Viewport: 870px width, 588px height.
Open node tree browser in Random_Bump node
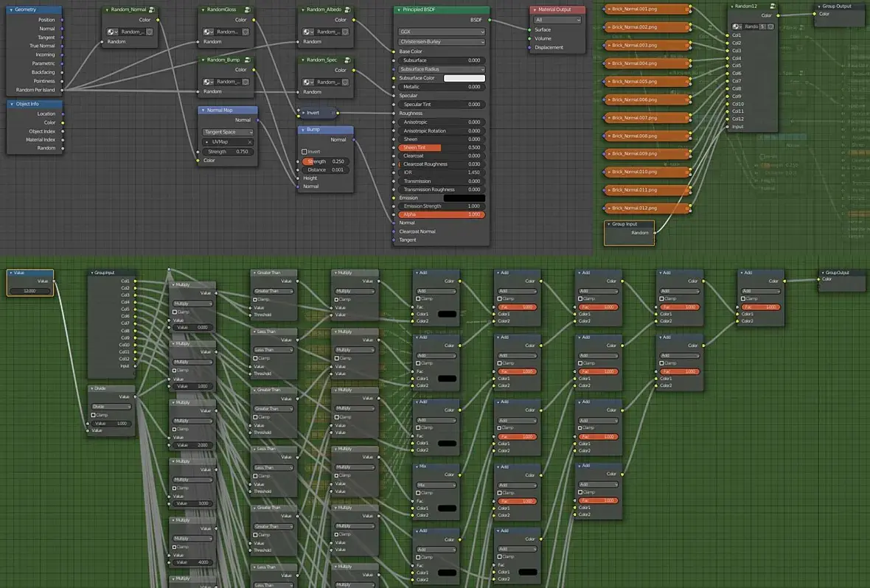208,82
